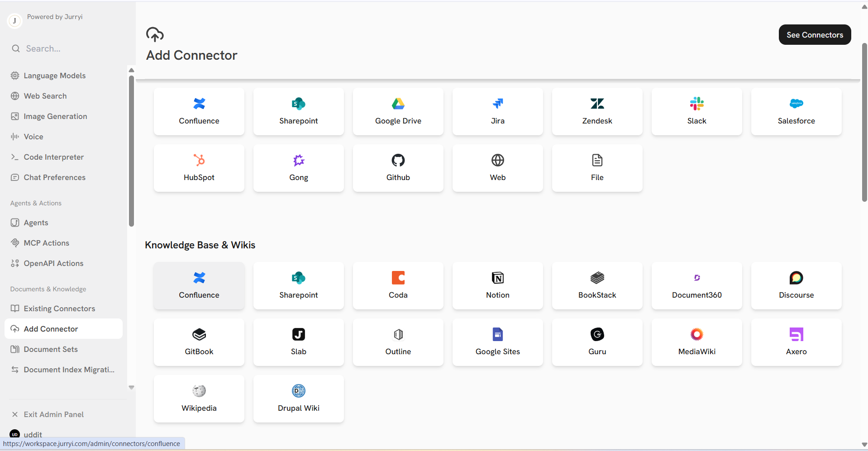This screenshot has width=868, height=451.
Task: Click Sharepoint card under Knowledge Base & Wikis
Action: tap(299, 286)
